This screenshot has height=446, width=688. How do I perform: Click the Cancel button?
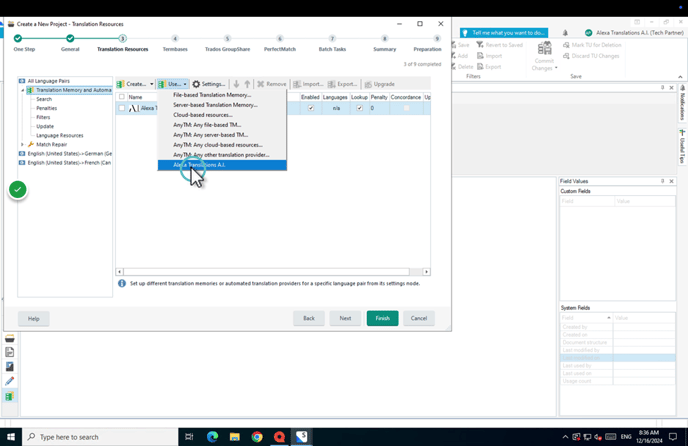click(419, 318)
